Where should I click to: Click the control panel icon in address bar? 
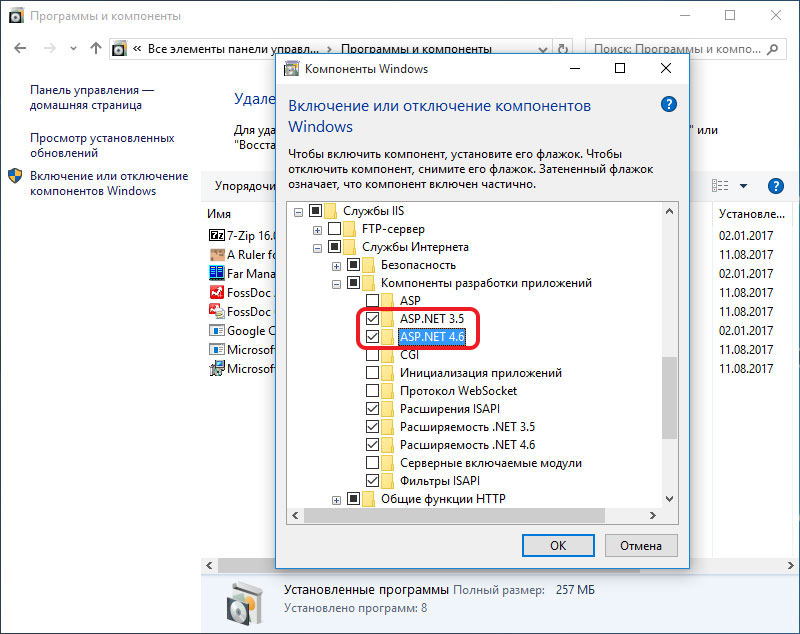pos(119,49)
